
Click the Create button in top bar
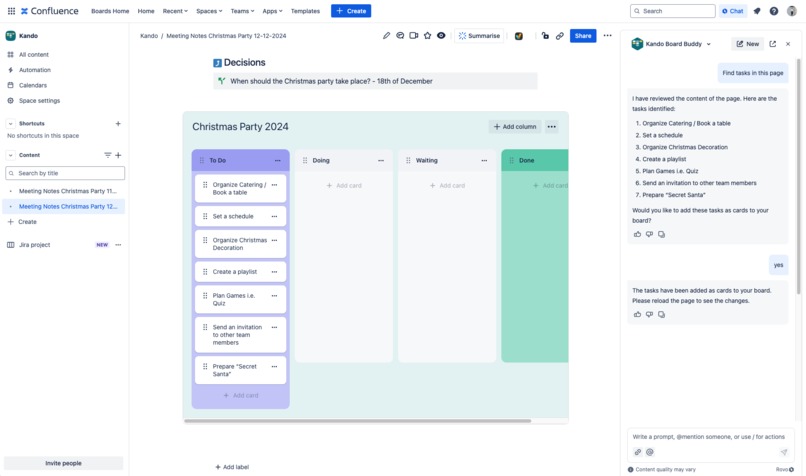click(x=351, y=11)
